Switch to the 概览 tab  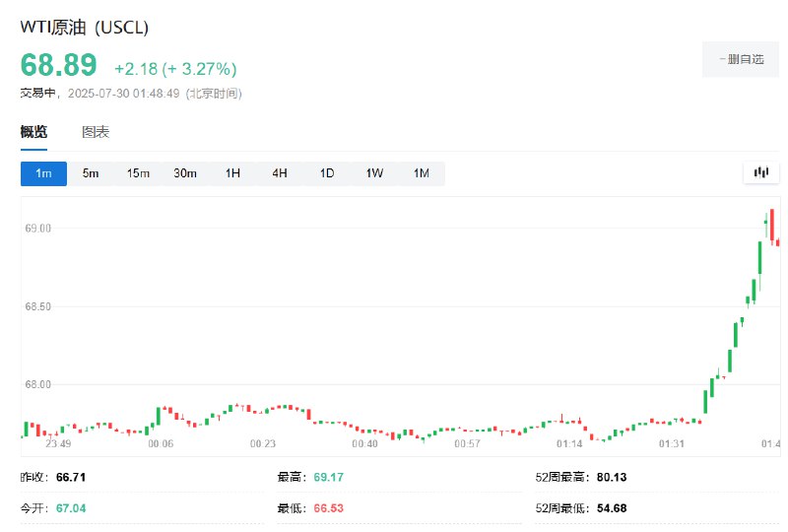click(x=33, y=132)
